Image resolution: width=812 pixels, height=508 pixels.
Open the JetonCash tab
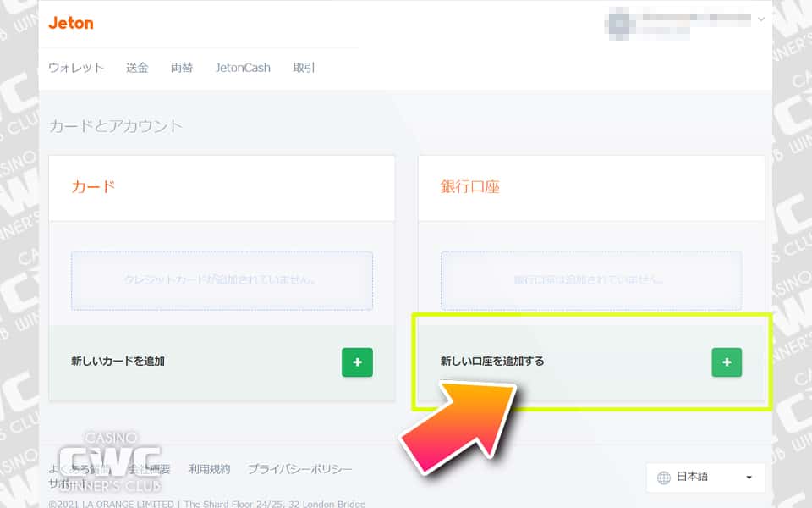tap(243, 68)
